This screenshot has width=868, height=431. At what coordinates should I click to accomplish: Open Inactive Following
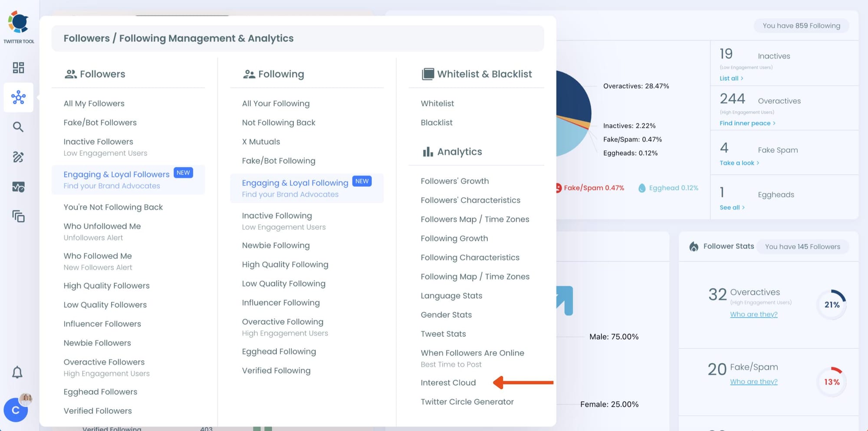[277, 216]
